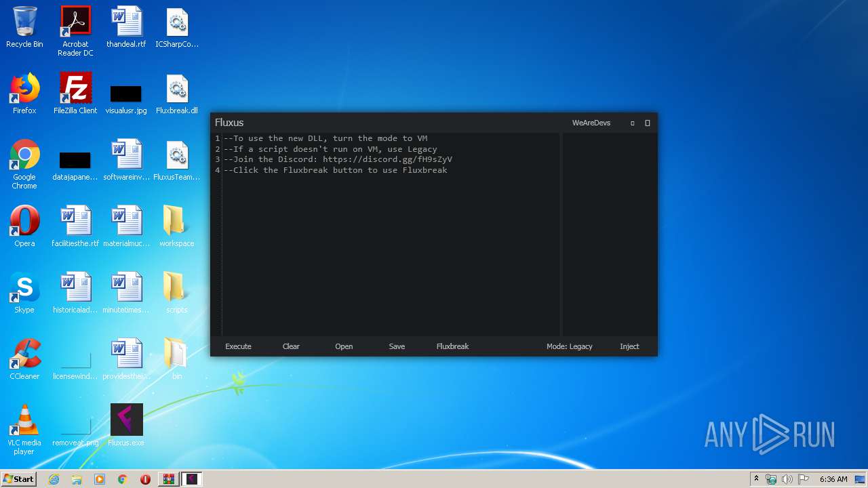
Task: Save the current Fluxus script
Action: click(x=397, y=346)
